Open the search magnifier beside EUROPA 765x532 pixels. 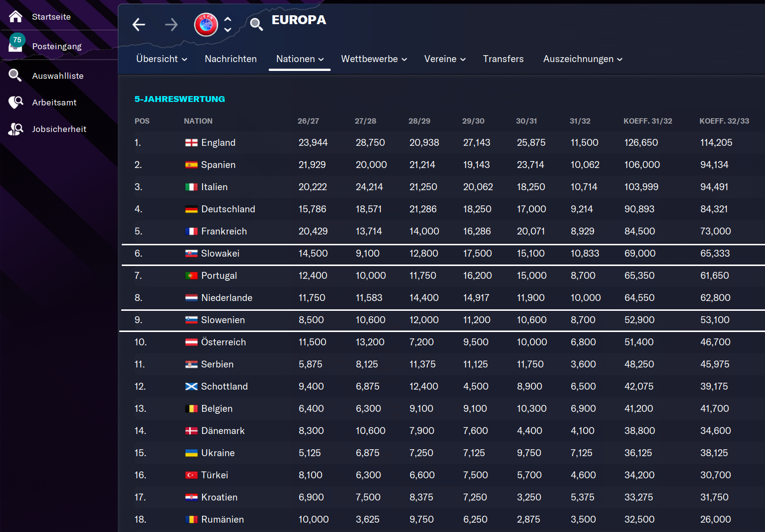pyautogui.click(x=256, y=24)
